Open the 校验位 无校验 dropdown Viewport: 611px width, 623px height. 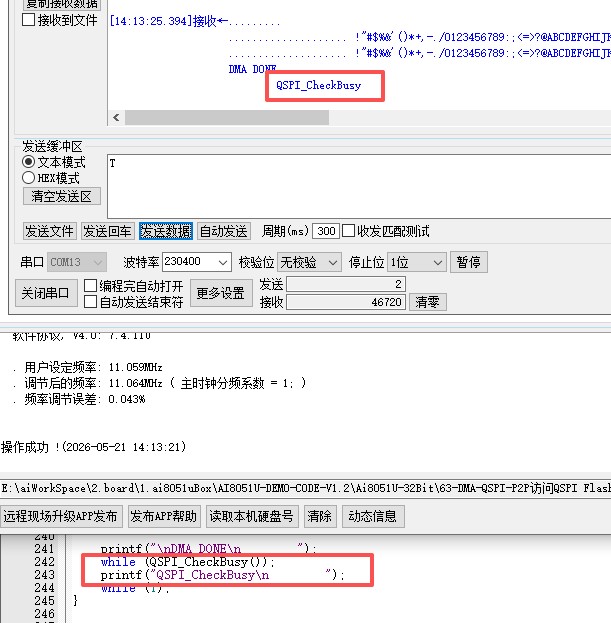click(309, 262)
